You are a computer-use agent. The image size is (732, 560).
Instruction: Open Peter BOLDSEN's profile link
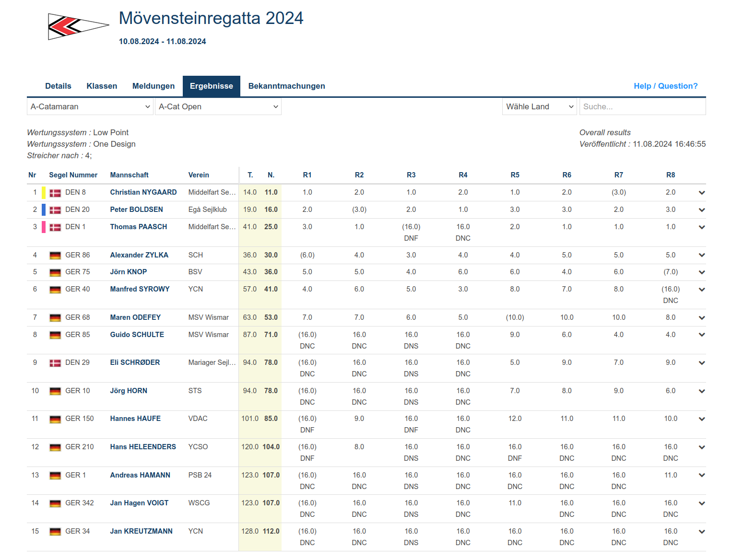137,210
